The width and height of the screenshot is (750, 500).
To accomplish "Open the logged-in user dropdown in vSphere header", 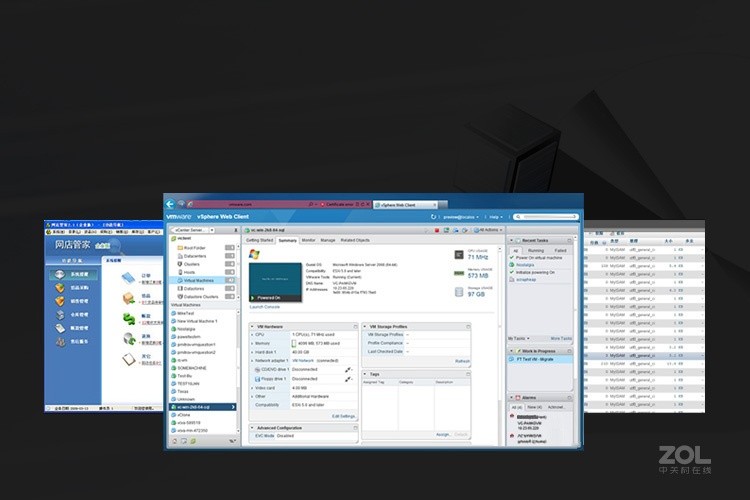I will point(461,217).
